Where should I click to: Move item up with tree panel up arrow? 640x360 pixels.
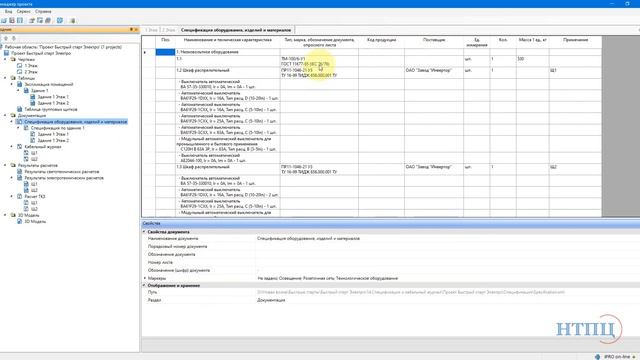tap(6, 38)
